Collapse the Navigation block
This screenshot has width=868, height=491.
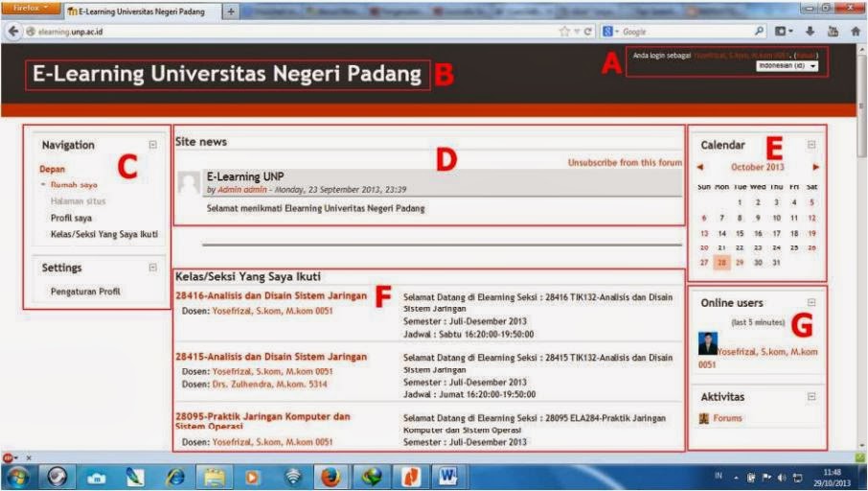pyautogui.click(x=152, y=145)
